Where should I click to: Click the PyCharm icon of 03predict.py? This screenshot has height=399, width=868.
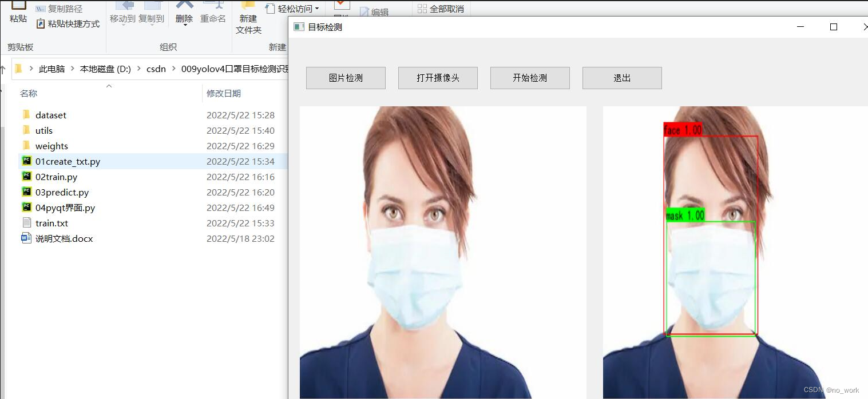pyautogui.click(x=26, y=191)
